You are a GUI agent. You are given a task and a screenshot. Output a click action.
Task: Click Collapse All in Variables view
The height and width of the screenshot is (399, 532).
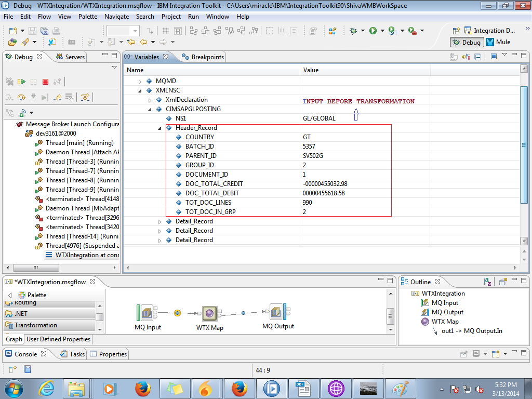(478, 57)
